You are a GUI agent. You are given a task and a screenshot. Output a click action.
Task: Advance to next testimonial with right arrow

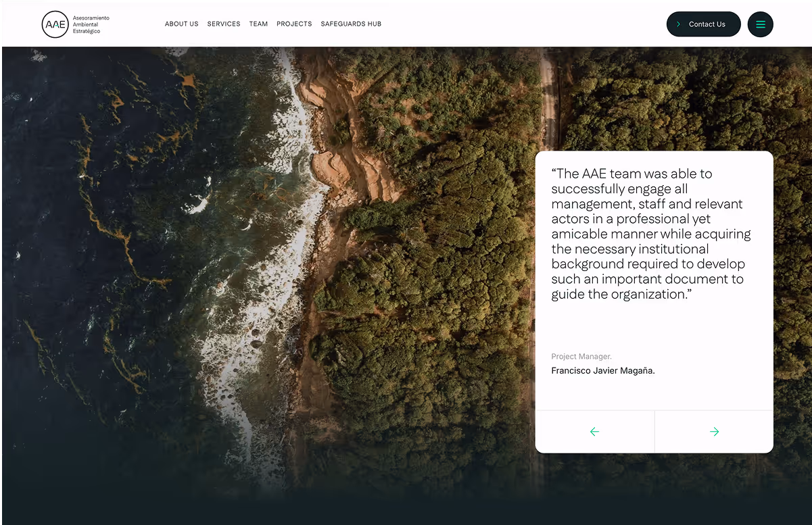pos(714,432)
